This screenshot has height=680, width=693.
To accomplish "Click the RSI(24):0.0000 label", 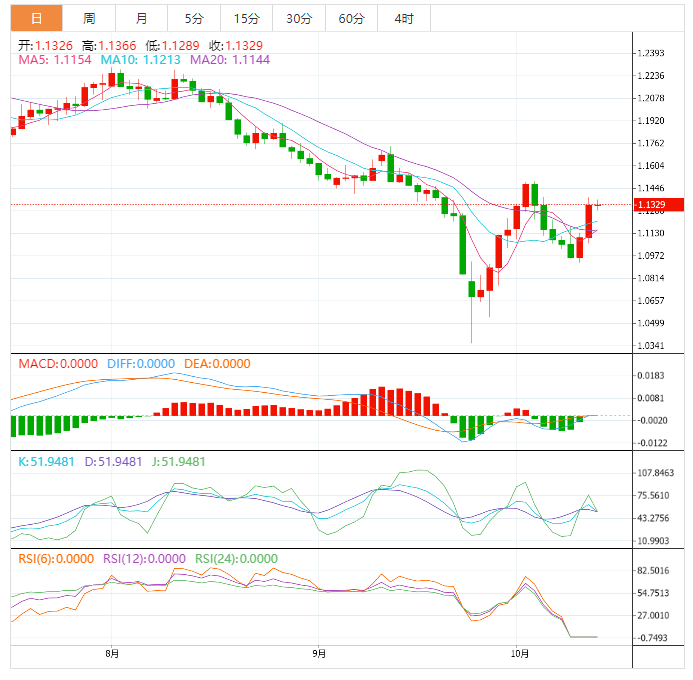I will point(236,559).
